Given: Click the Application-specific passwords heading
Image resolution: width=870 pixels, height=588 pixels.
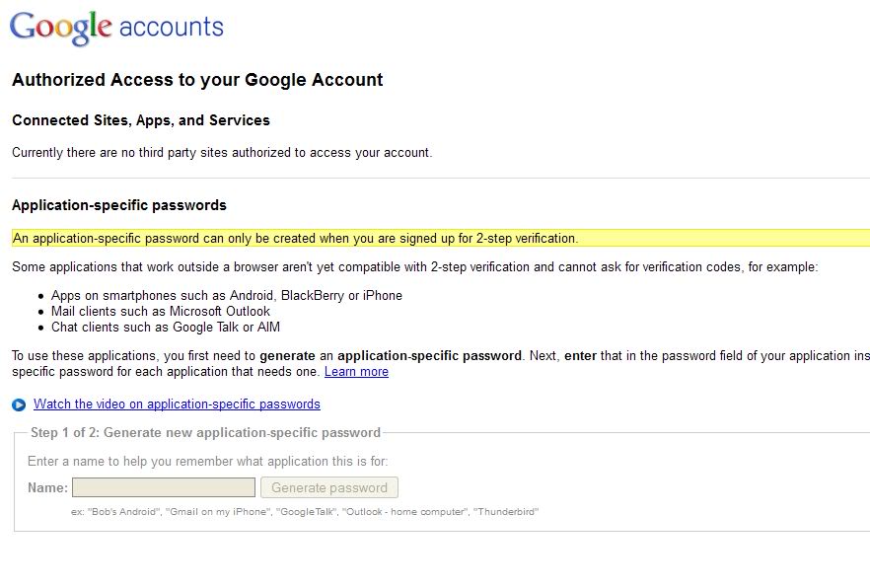Looking at the screenshot, I should [120, 205].
